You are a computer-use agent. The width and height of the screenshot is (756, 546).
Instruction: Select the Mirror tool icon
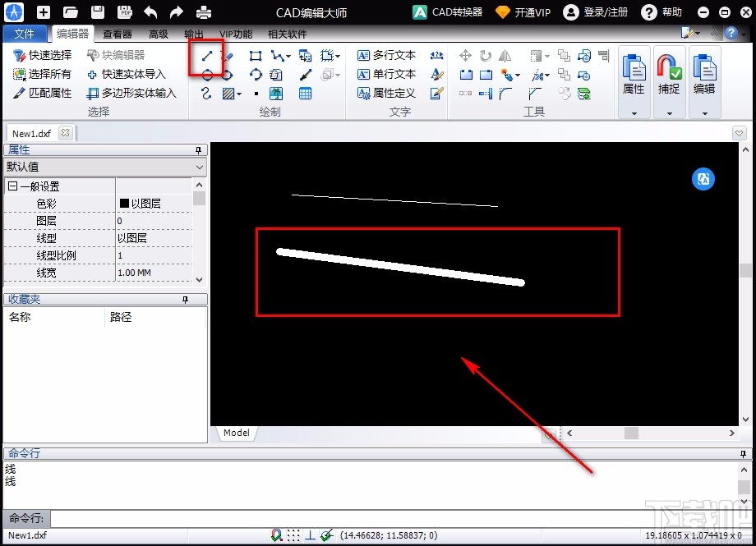point(505,56)
